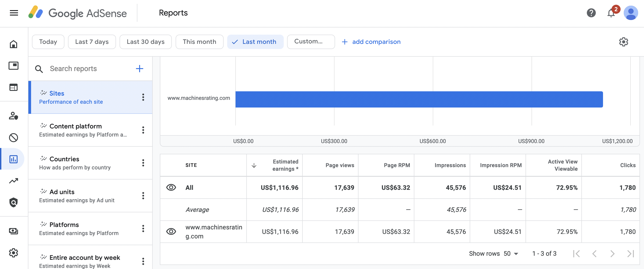Click the Google AdSense logo

pos(77,13)
